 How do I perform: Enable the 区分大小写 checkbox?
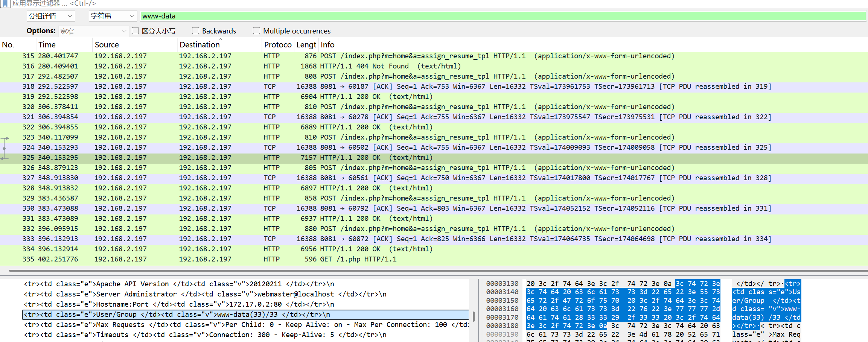point(136,31)
